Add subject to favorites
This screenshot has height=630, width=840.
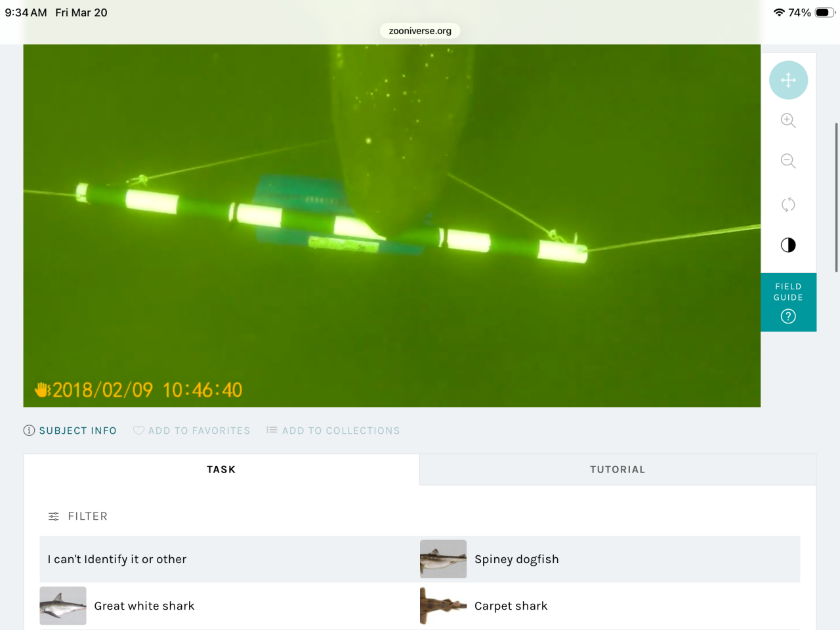[x=192, y=430]
